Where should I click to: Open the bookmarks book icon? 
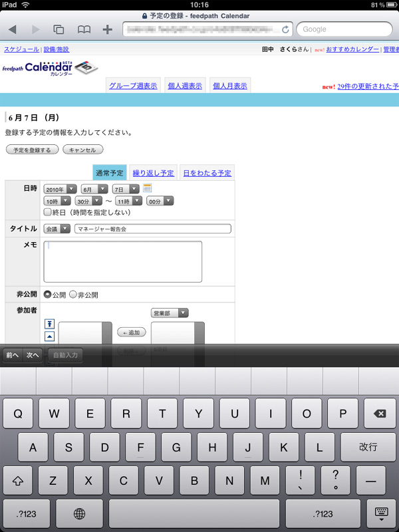click(84, 29)
